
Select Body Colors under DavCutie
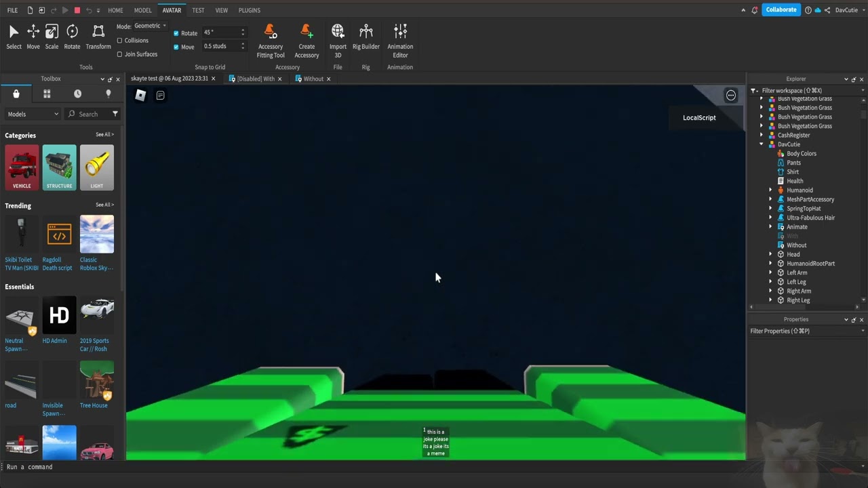pyautogui.click(x=802, y=153)
